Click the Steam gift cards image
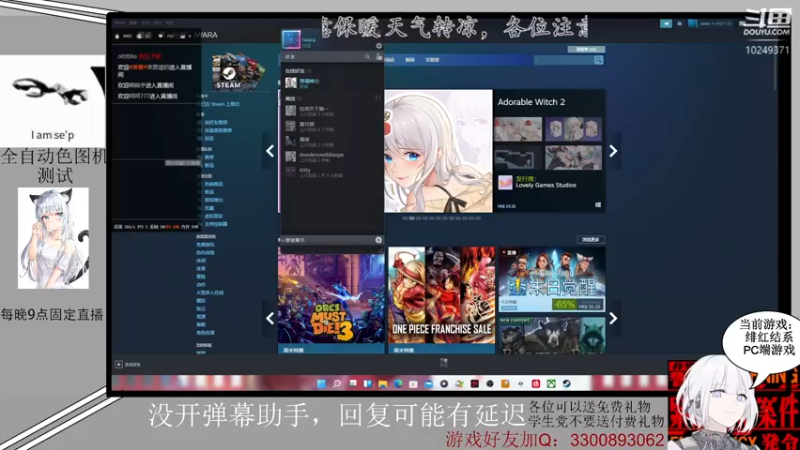 236,71
